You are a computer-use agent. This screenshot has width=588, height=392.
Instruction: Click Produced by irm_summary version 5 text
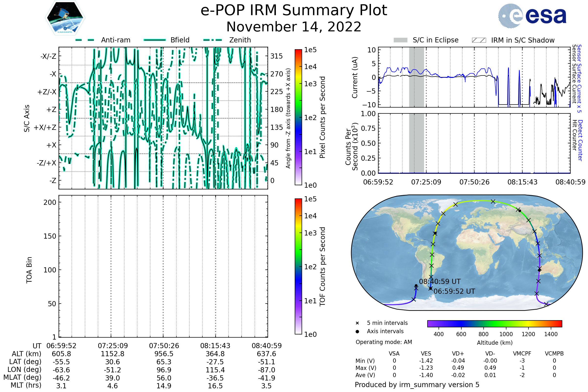click(x=417, y=384)
